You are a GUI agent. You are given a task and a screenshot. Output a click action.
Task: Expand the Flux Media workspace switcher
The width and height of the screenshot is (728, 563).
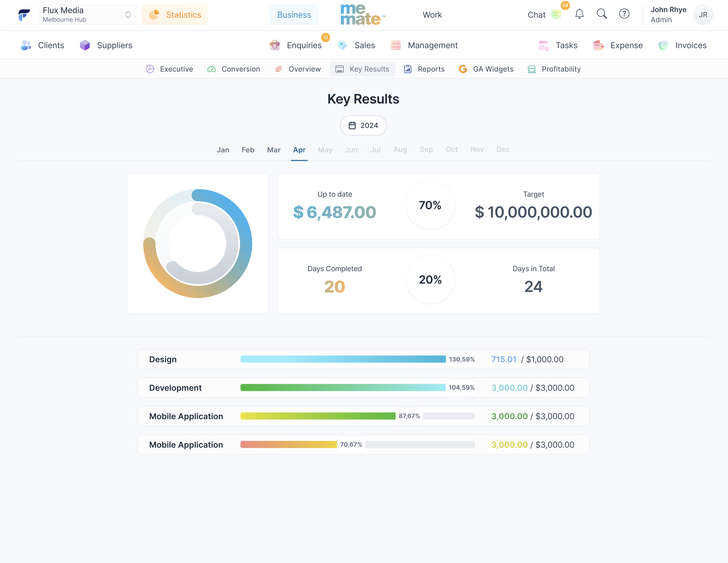click(x=88, y=15)
